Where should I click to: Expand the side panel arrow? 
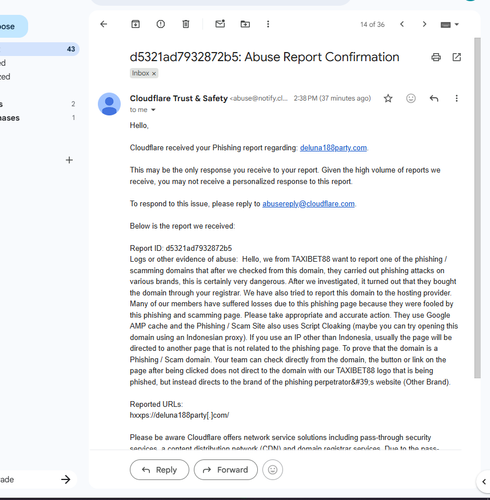click(x=484, y=481)
